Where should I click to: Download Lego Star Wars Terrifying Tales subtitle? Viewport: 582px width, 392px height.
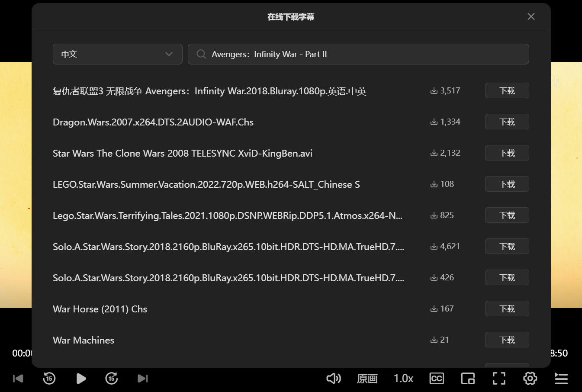pyautogui.click(x=507, y=215)
